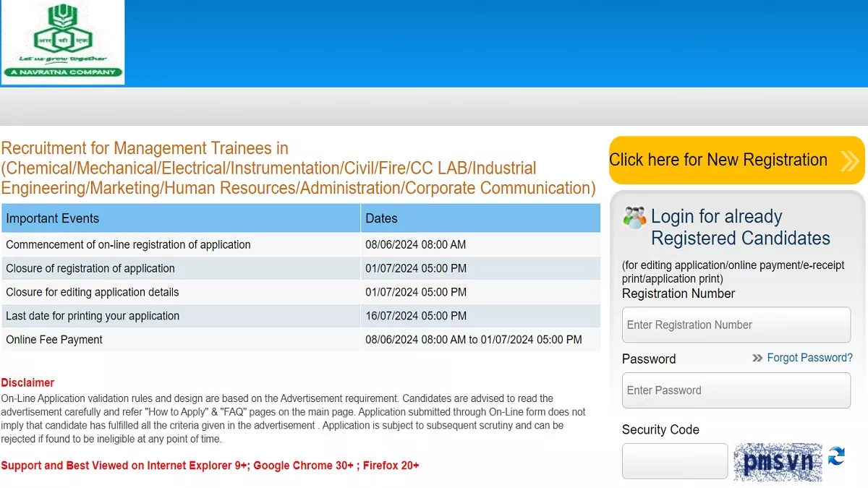The image size is (868, 488).
Task: Open the Click here for New Registration button
Action: coord(718,160)
